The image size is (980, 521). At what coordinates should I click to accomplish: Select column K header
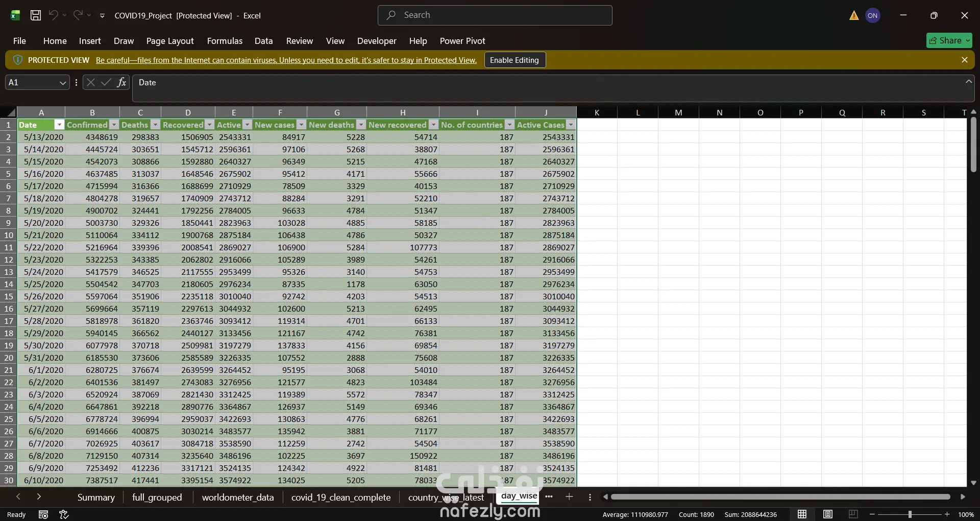(597, 112)
